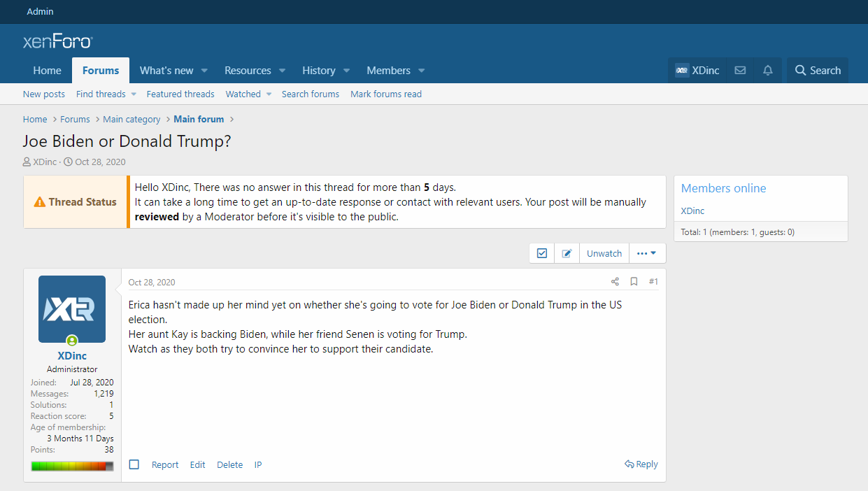Tick the post selection checkbox beside Report
Image resolution: width=868 pixels, height=491 pixels.
point(134,464)
